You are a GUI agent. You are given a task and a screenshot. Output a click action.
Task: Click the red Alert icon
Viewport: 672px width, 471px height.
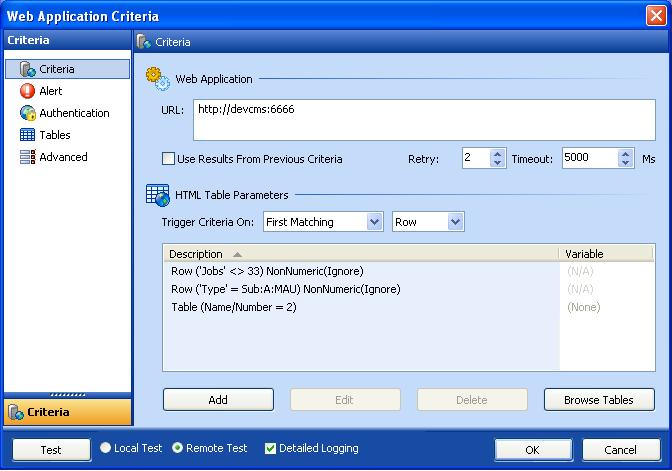[27, 91]
